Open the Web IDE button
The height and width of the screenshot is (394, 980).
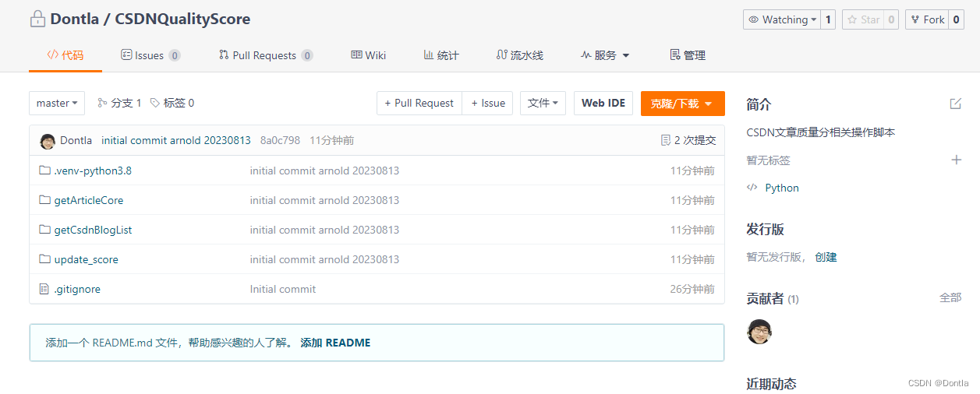603,103
